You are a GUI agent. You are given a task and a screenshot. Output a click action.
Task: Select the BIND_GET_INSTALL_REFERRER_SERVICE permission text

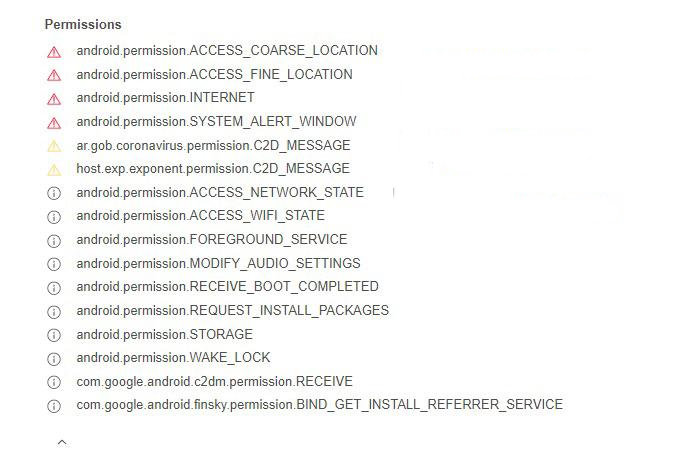tap(319, 405)
